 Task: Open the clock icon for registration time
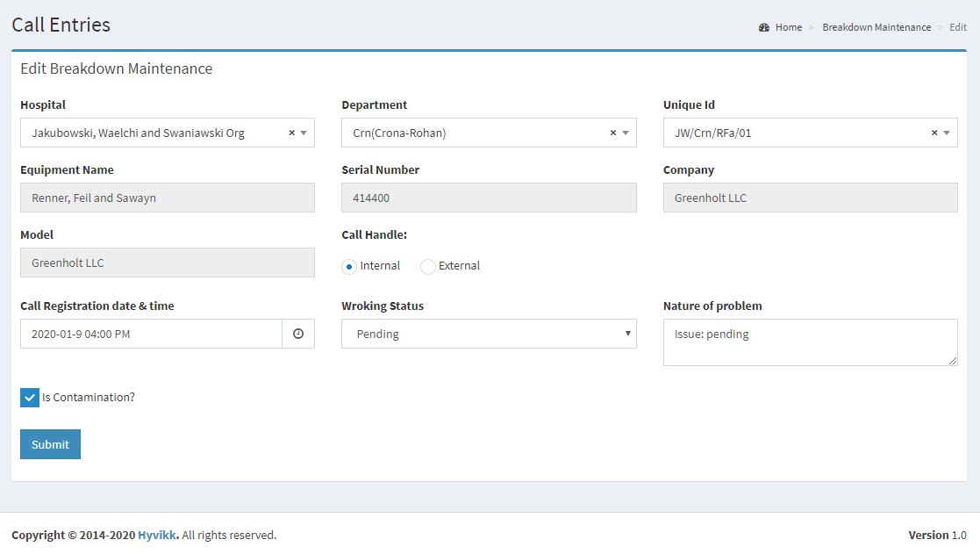pyautogui.click(x=297, y=334)
